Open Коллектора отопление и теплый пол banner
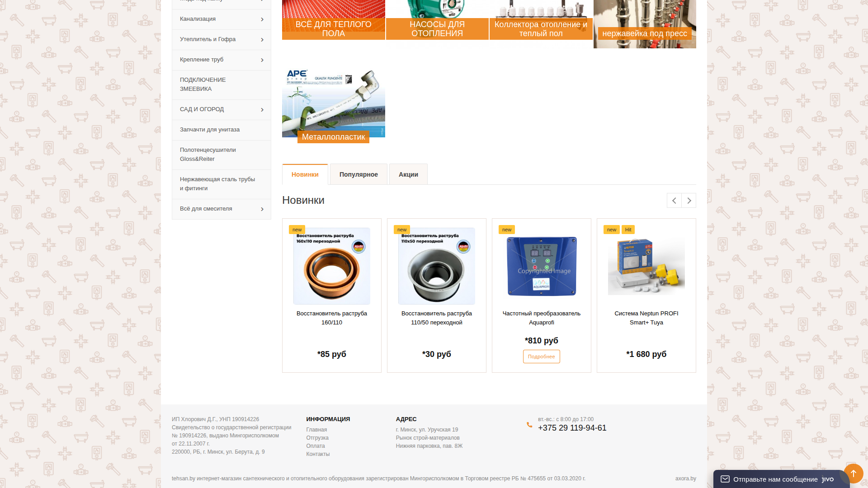Viewport: 868px width, 488px height. (x=541, y=20)
